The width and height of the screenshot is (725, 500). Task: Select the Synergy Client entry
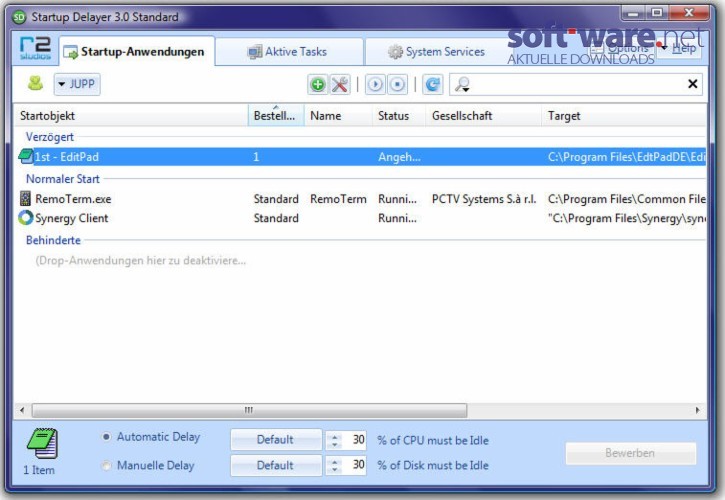[361, 218]
